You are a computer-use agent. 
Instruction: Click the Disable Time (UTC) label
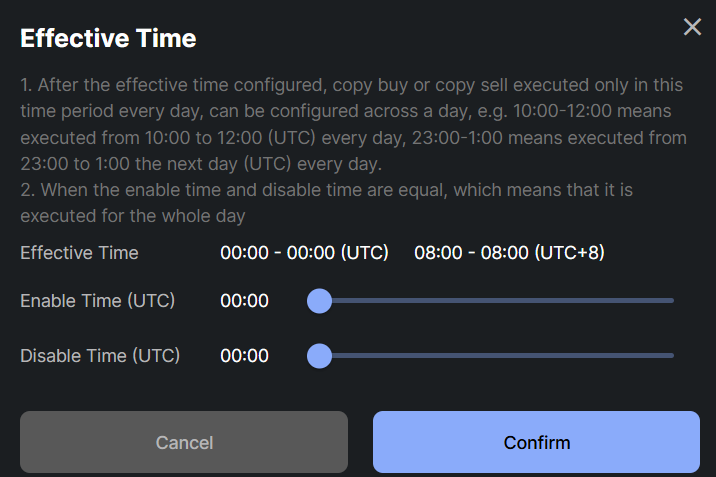click(100, 355)
